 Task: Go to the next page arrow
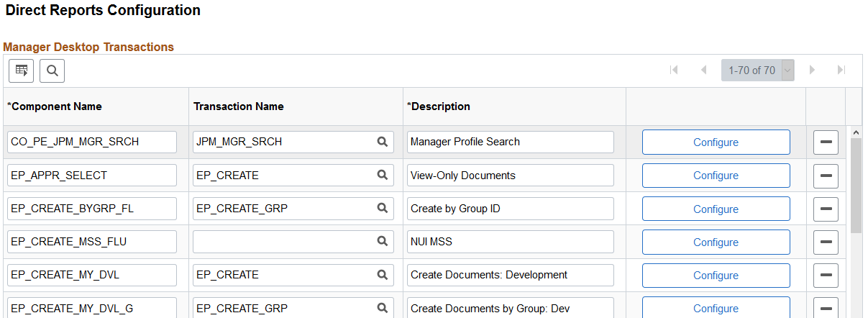click(812, 71)
